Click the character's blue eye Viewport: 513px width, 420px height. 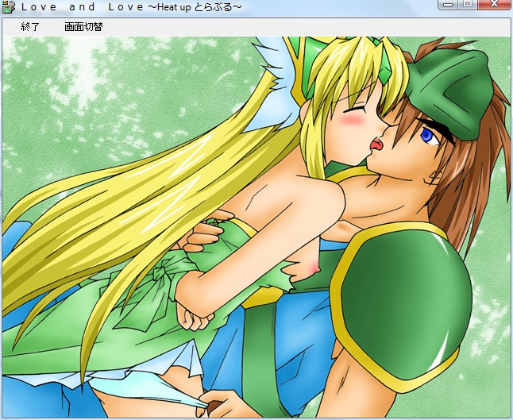click(x=427, y=136)
